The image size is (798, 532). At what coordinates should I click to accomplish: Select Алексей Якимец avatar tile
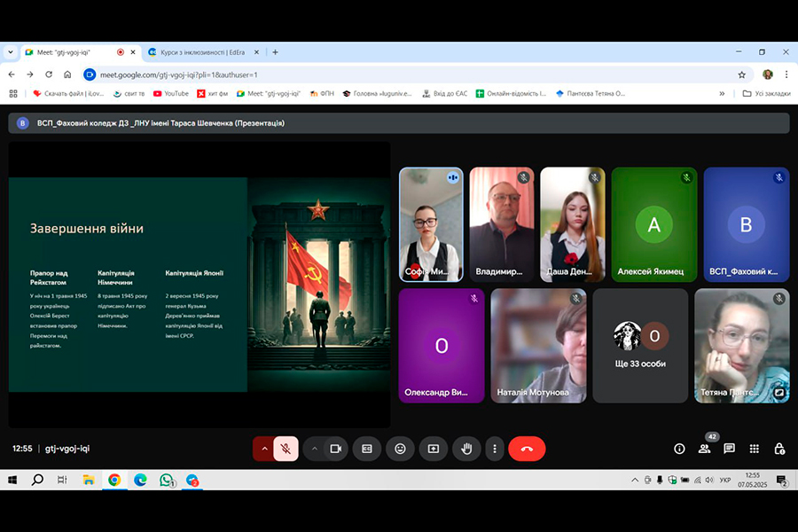tap(654, 224)
